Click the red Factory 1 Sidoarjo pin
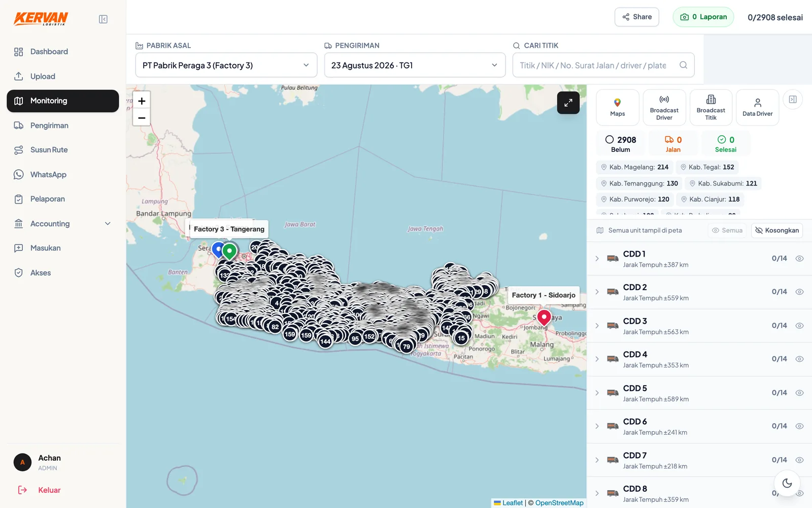The height and width of the screenshot is (508, 812). click(x=544, y=317)
